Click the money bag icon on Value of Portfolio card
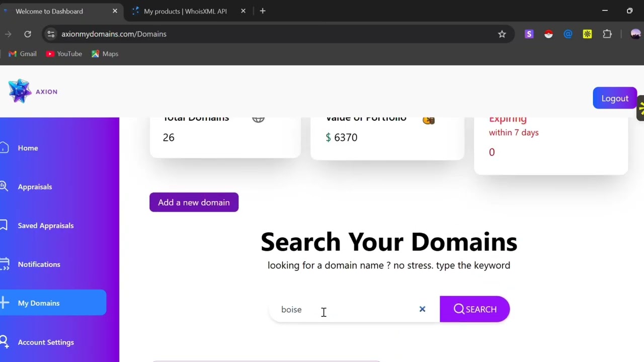 [429, 120]
